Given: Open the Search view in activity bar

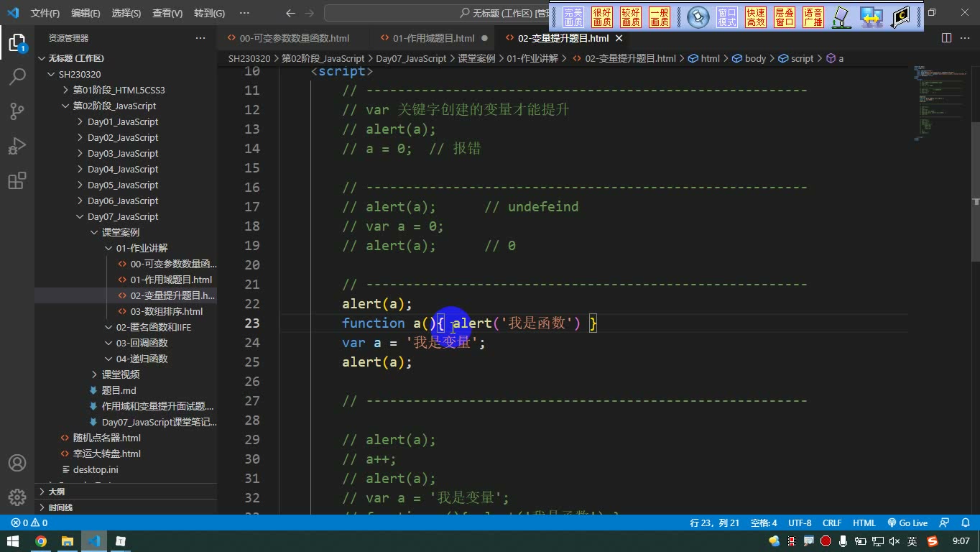Looking at the screenshot, I should click(17, 76).
